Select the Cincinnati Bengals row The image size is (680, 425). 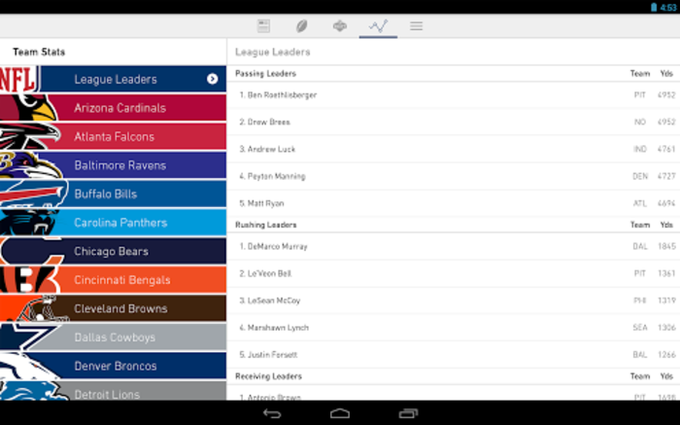point(113,279)
